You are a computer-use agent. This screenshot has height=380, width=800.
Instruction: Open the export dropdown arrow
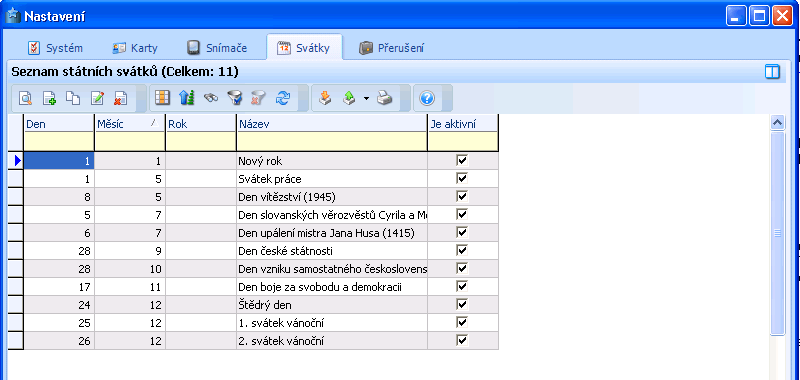click(x=366, y=98)
